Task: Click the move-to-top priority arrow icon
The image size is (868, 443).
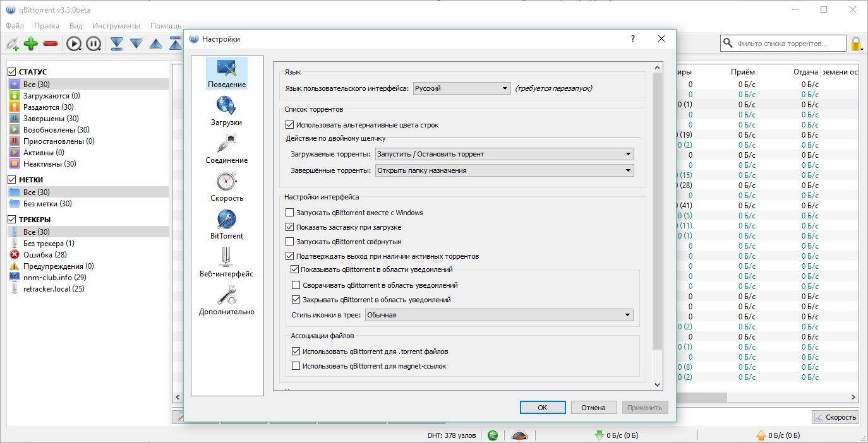Action: [176, 44]
